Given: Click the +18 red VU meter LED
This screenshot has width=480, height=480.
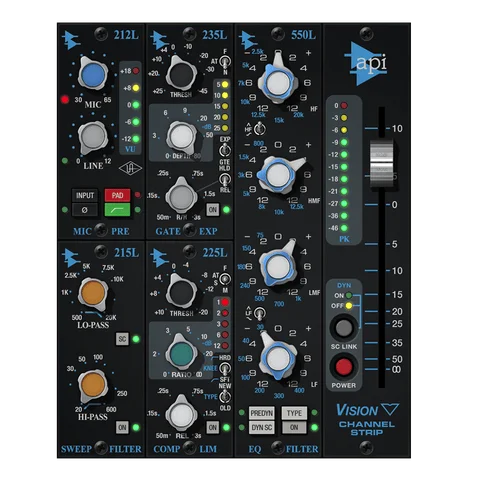Looking at the screenshot, I should 136,71.
